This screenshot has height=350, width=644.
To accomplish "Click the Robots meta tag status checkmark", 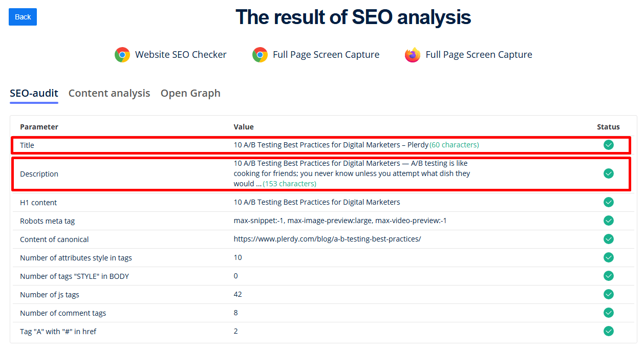I will pyautogui.click(x=608, y=221).
